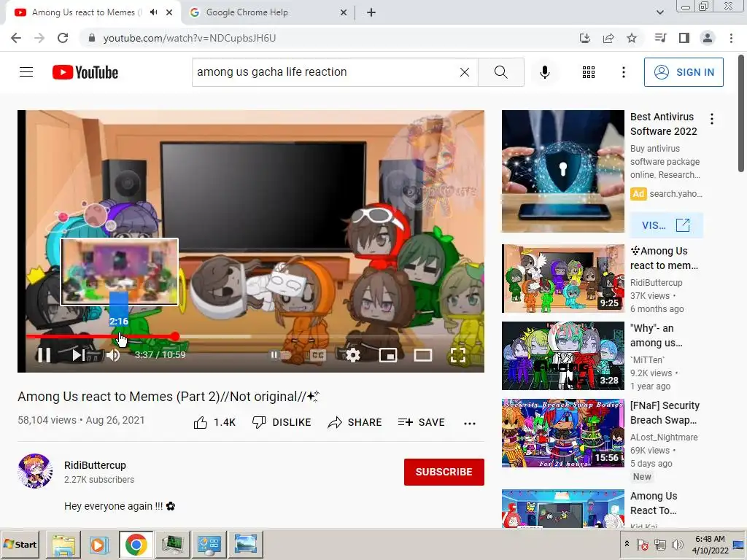Enter full screen mode
Viewport: 747px width, 560px height.
(x=458, y=355)
